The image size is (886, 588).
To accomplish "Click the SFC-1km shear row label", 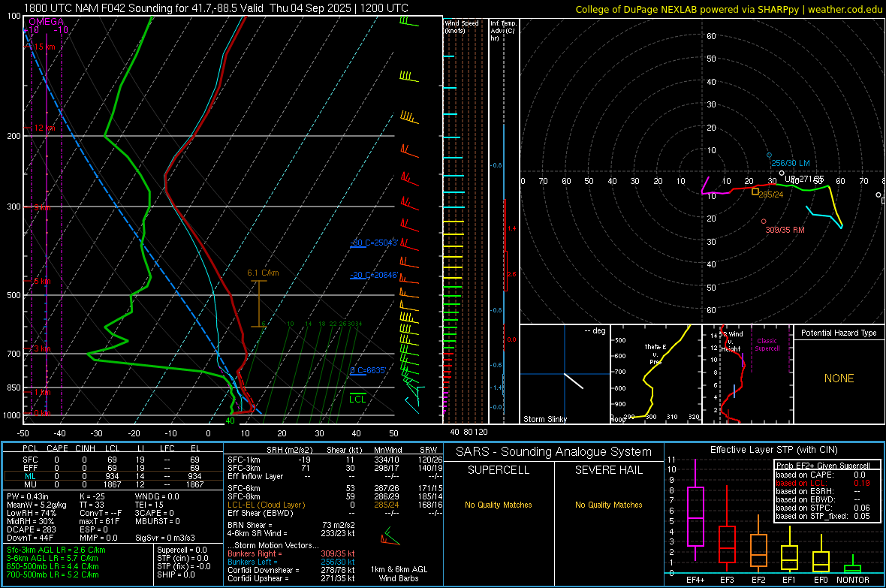I will click(x=244, y=460).
